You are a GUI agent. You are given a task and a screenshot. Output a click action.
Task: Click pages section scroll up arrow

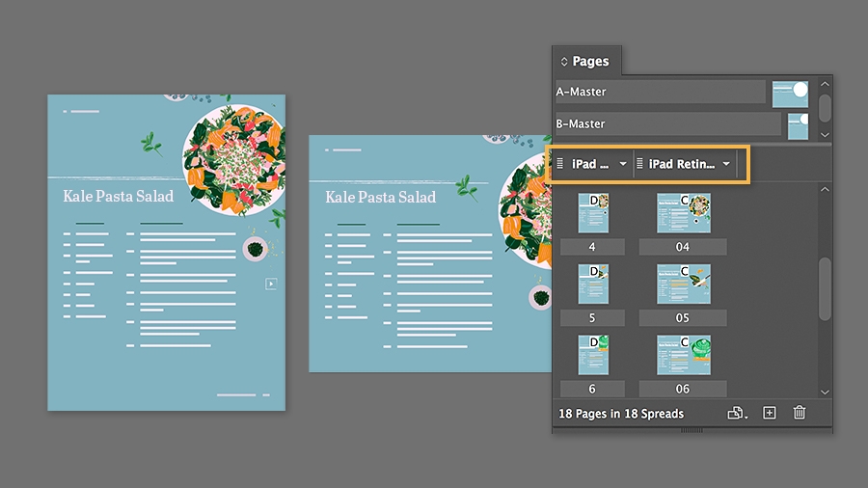[825, 189]
